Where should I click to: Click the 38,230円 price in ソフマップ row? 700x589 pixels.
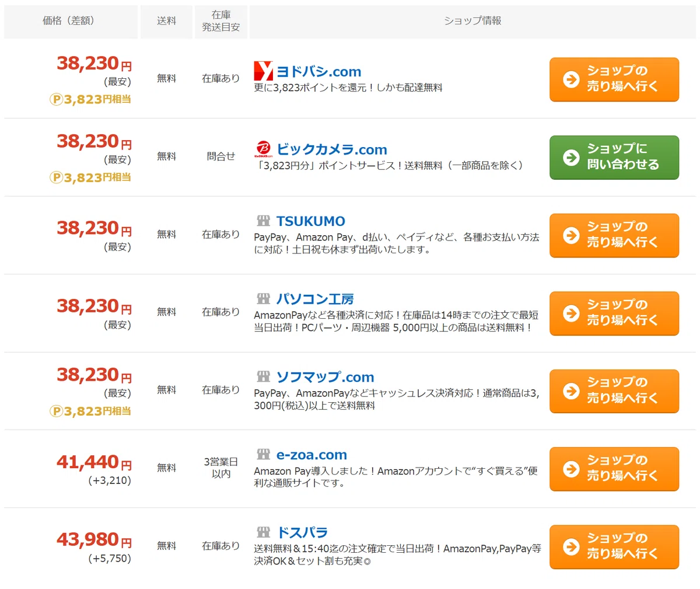click(x=94, y=375)
